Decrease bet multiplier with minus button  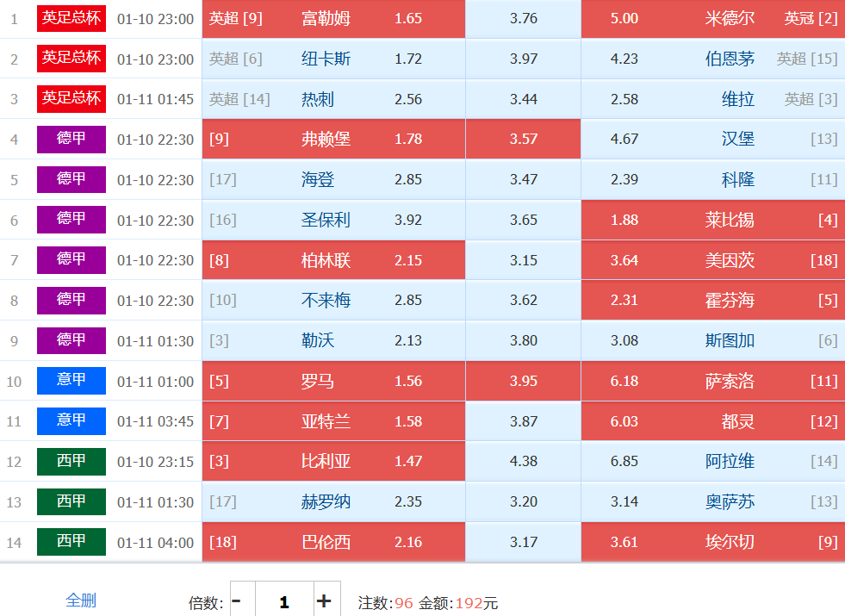click(238, 601)
